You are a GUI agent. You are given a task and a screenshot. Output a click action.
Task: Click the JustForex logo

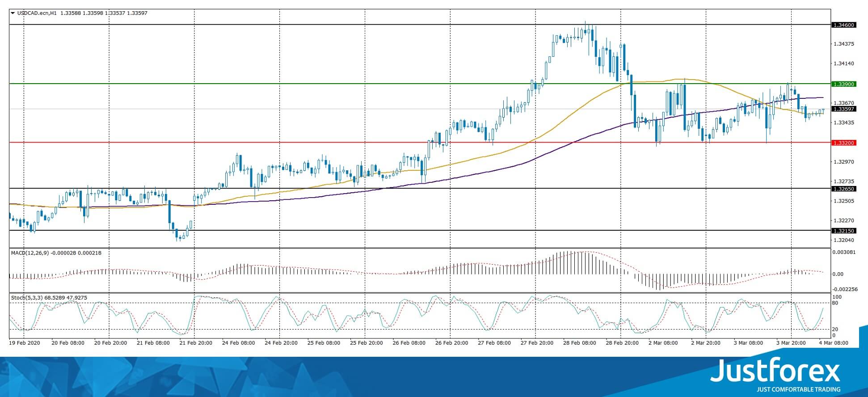tap(775, 375)
